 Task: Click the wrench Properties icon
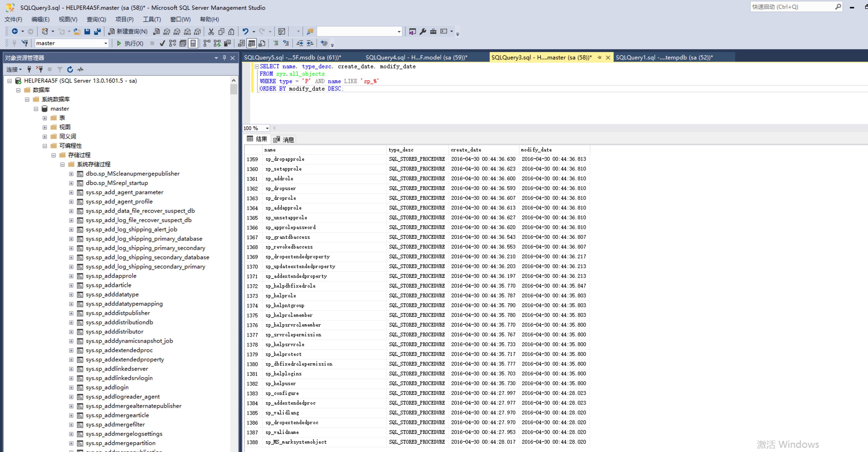coord(423,31)
